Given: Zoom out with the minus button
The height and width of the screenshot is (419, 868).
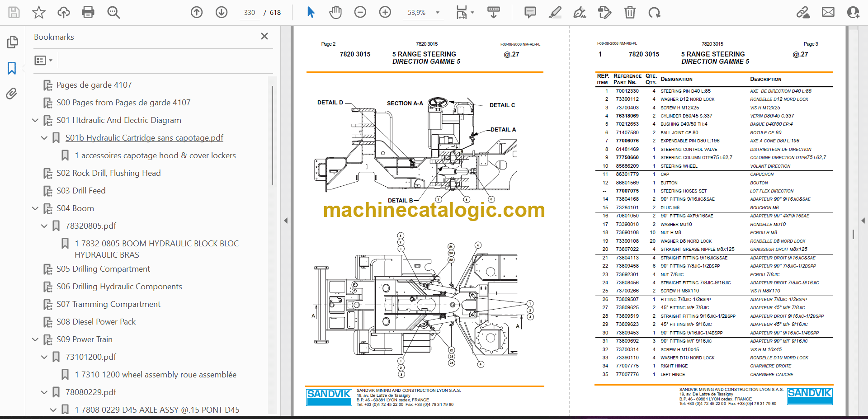Looking at the screenshot, I should [360, 12].
